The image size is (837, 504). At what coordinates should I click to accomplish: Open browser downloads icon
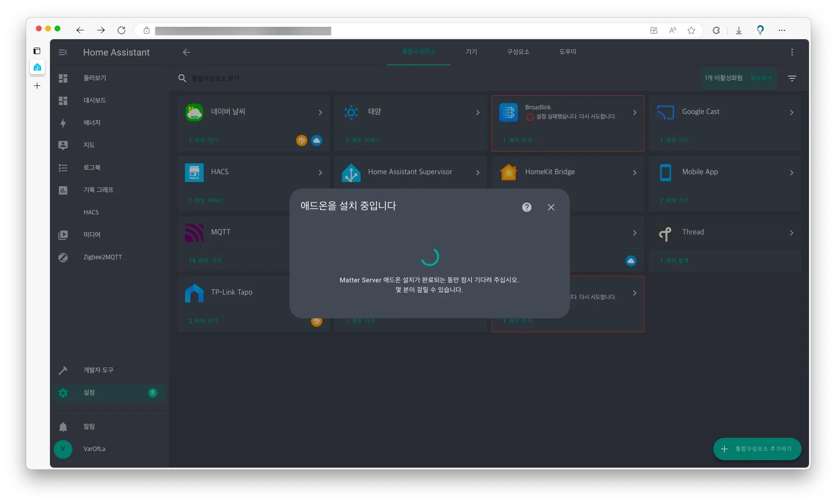click(x=739, y=30)
